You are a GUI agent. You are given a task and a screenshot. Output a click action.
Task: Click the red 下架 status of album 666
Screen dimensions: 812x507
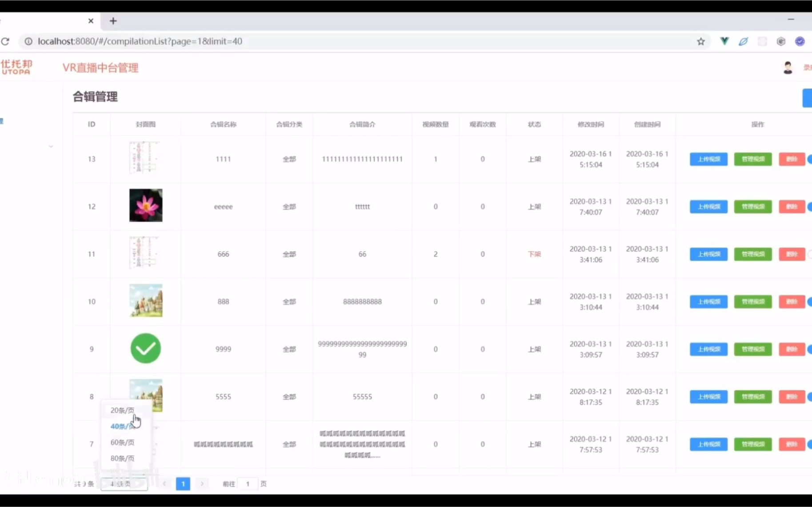click(534, 254)
